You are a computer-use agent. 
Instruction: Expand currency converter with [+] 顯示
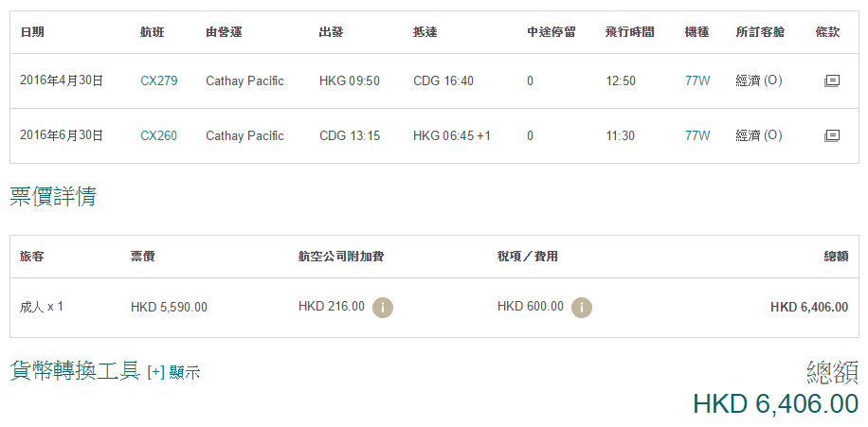coord(173,373)
